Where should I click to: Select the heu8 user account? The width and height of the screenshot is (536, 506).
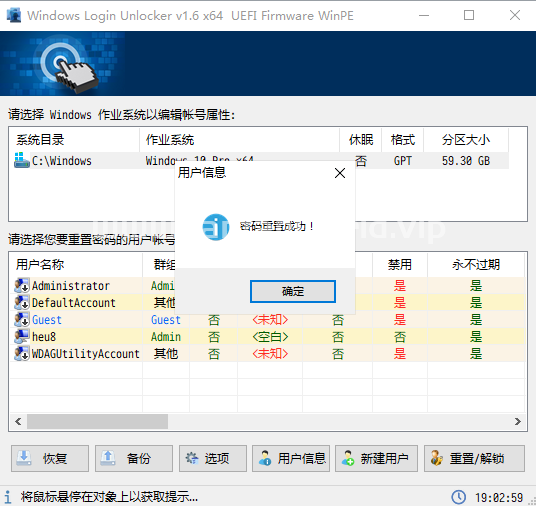[267, 337]
